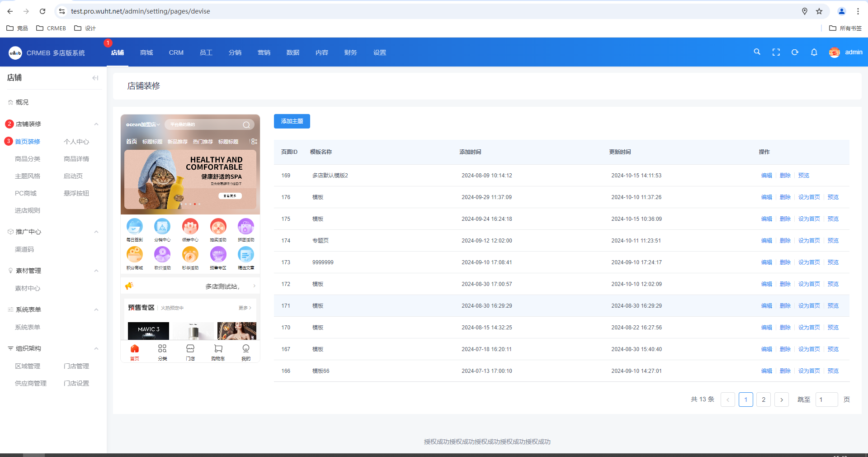This screenshot has height=457, width=868.
Task: Click the 跳至 page number input field
Action: 826,400
